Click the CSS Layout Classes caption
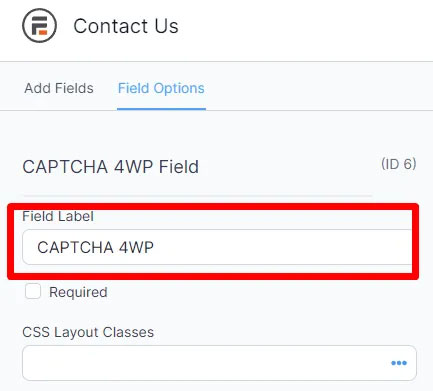 pyautogui.click(x=88, y=332)
